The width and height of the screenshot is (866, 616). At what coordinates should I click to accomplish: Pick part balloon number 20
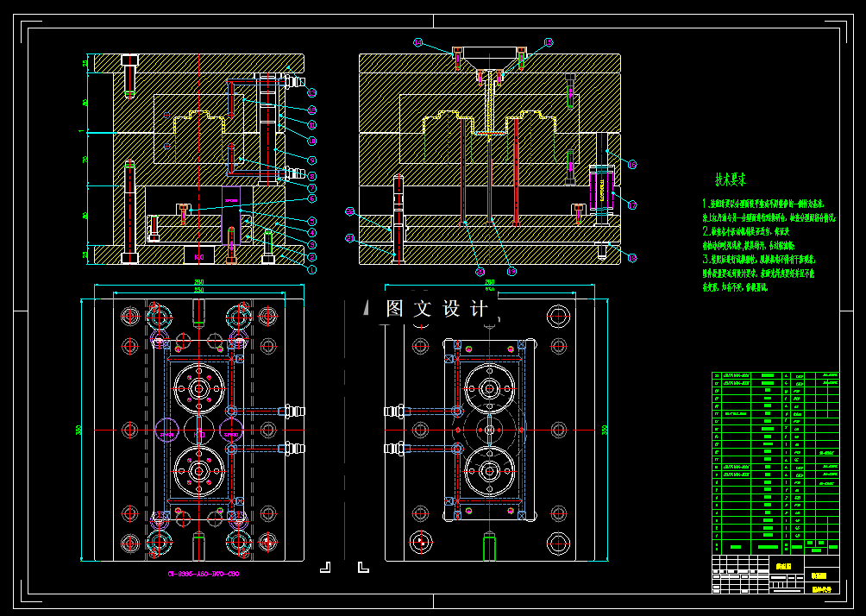[x=480, y=271]
